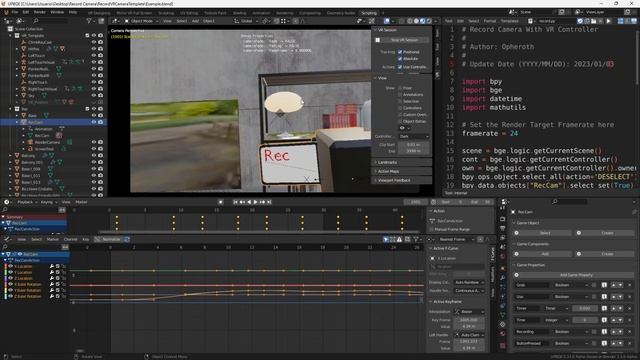Image resolution: width=640 pixels, height=360 pixels.
Task: Select wireframe viewport shading icon
Action: [410, 21]
